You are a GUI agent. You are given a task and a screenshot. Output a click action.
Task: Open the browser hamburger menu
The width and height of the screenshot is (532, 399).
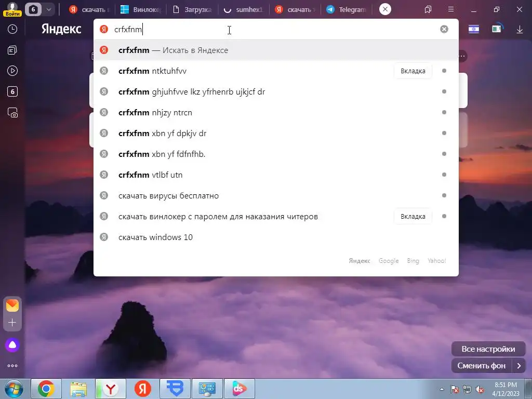coord(451,9)
